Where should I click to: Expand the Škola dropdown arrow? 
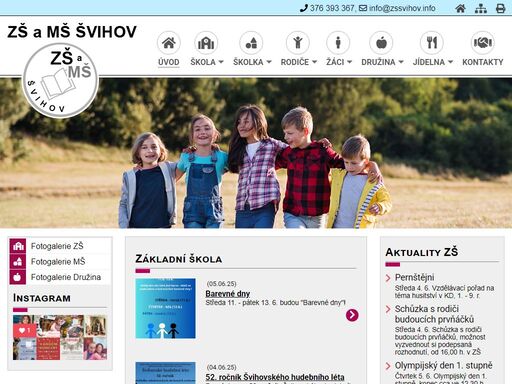tap(221, 62)
